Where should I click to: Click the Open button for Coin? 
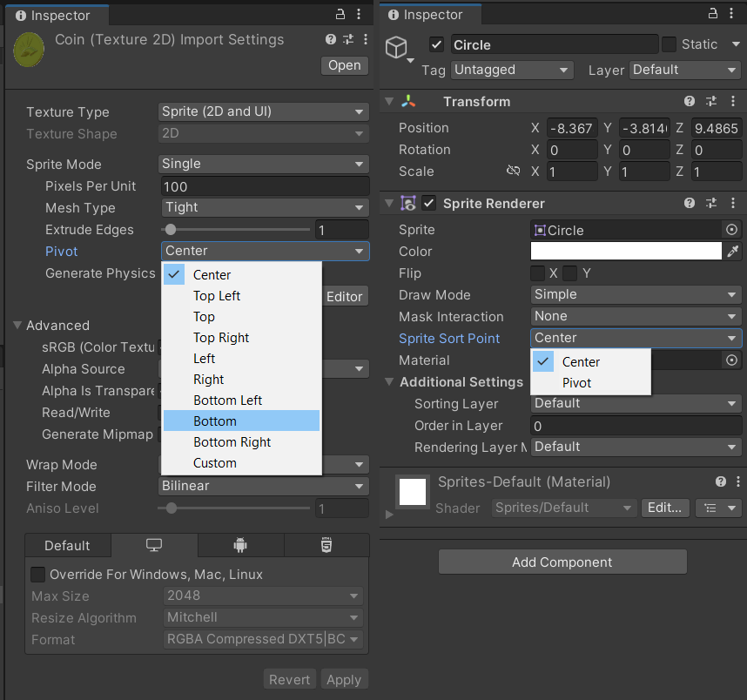click(345, 65)
